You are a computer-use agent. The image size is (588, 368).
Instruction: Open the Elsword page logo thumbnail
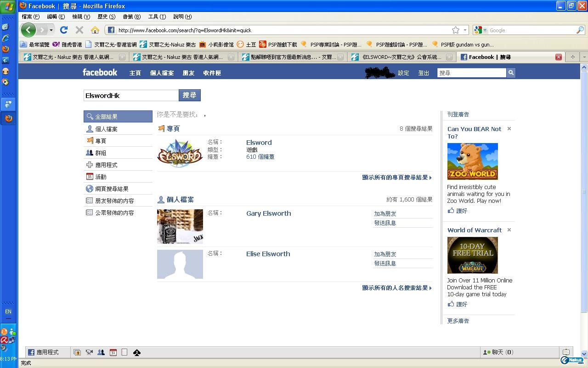coord(180,154)
